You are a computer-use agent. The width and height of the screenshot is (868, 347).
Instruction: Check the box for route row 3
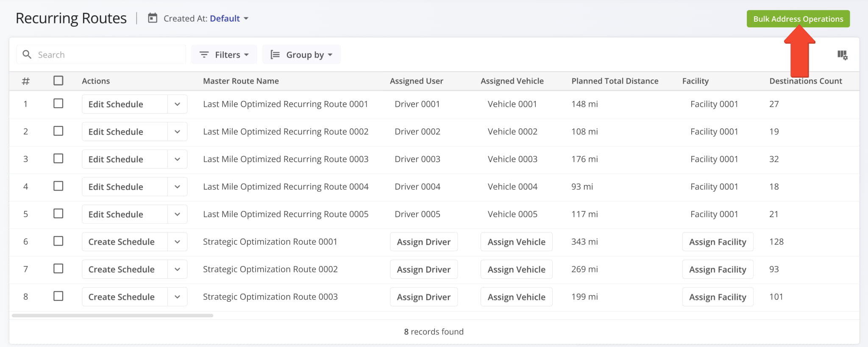pos(58,159)
